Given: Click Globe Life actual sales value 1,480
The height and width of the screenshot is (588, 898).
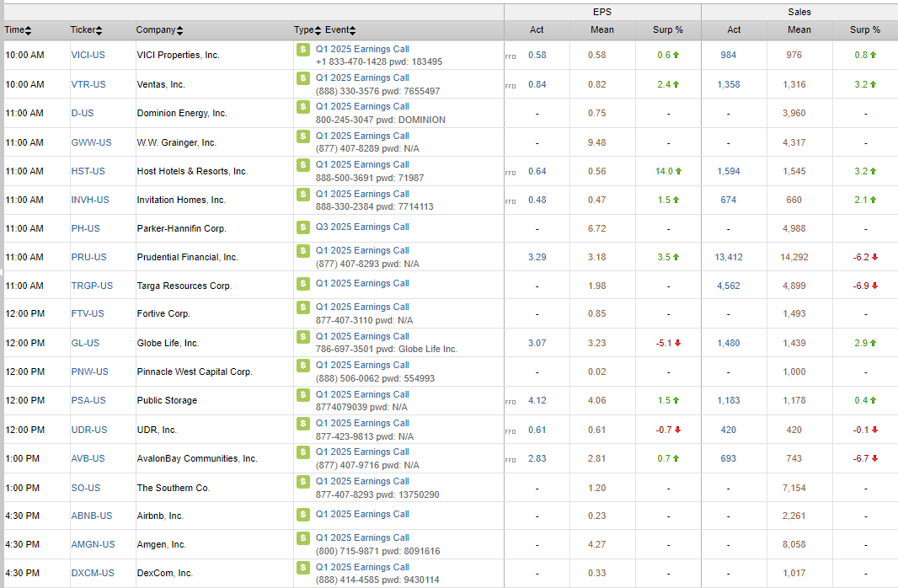Looking at the screenshot, I should (729, 343).
